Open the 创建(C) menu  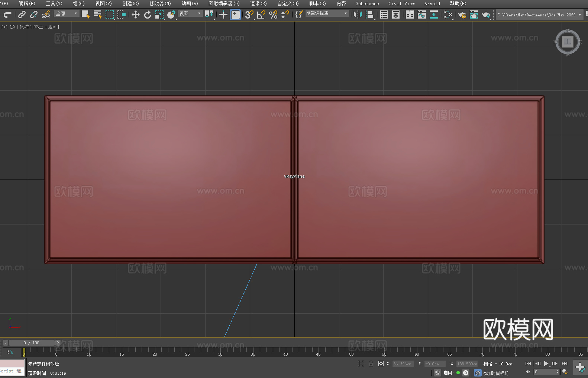click(131, 3)
